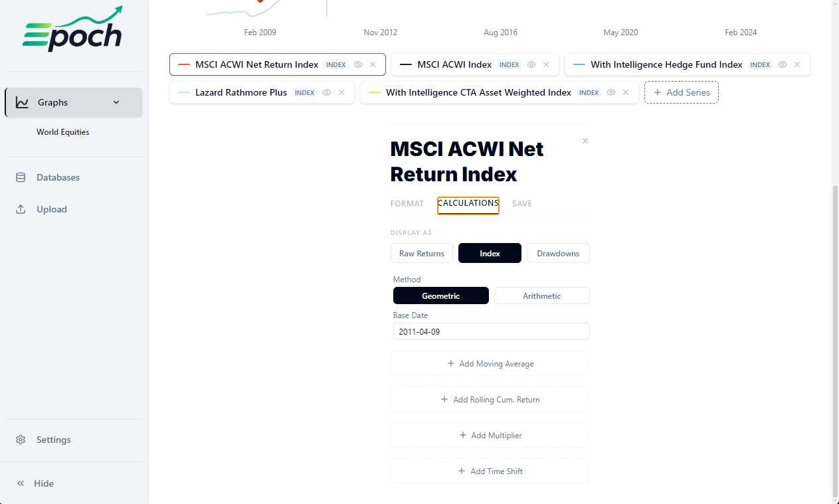This screenshot has width=839, height=504.
Task: Hide With Intelligence CTA Asset Weighted Index
Action: coord(611,92)
